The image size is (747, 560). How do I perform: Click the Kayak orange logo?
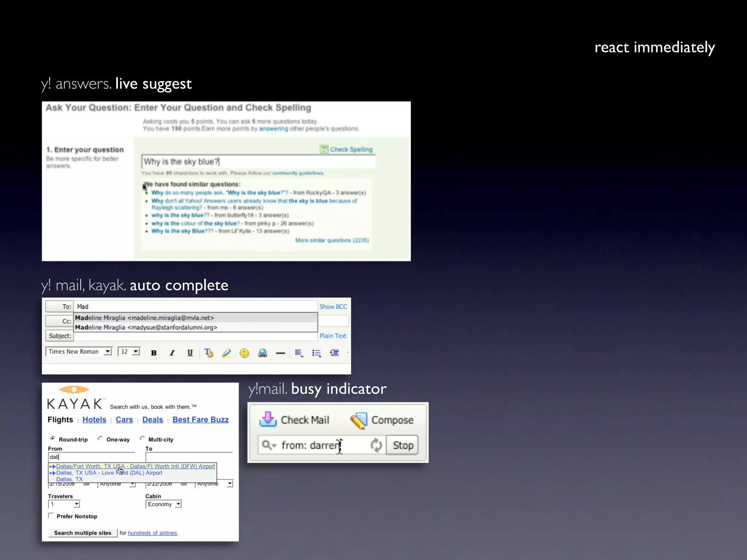(x=74, y=389)
